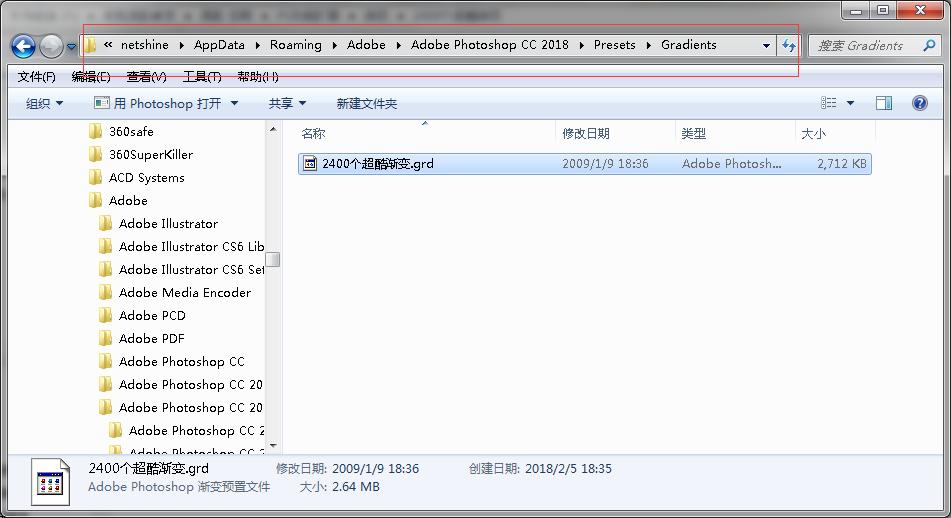Expand subfolders arrow after netshine
Viewport: 951px width, 518px height.
click(x=181, y=45)
